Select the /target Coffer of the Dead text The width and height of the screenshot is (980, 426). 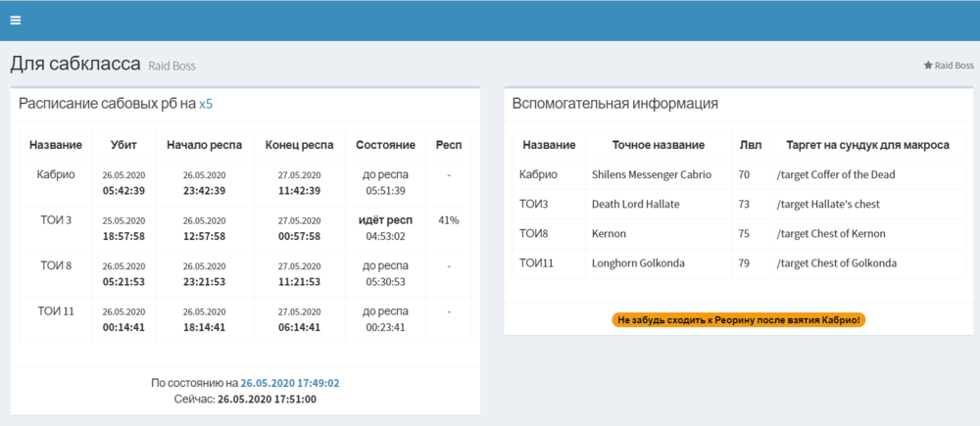835,174
